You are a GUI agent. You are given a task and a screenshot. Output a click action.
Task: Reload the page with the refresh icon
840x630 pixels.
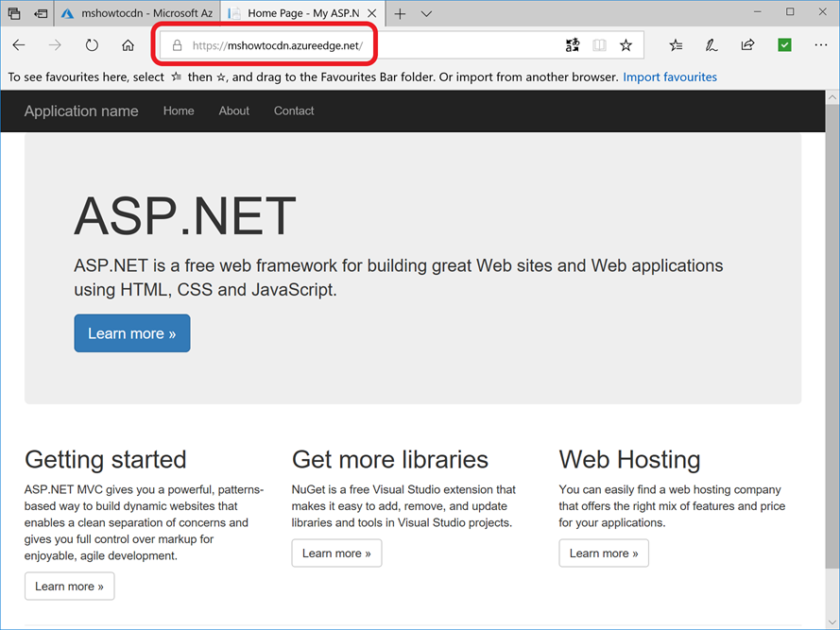tap(92, 45)
